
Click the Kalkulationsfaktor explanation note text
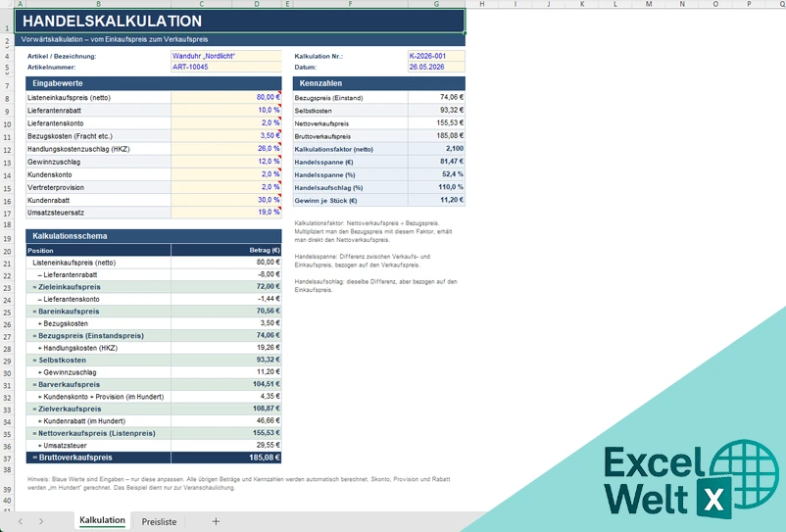click(x=373, y=231)
